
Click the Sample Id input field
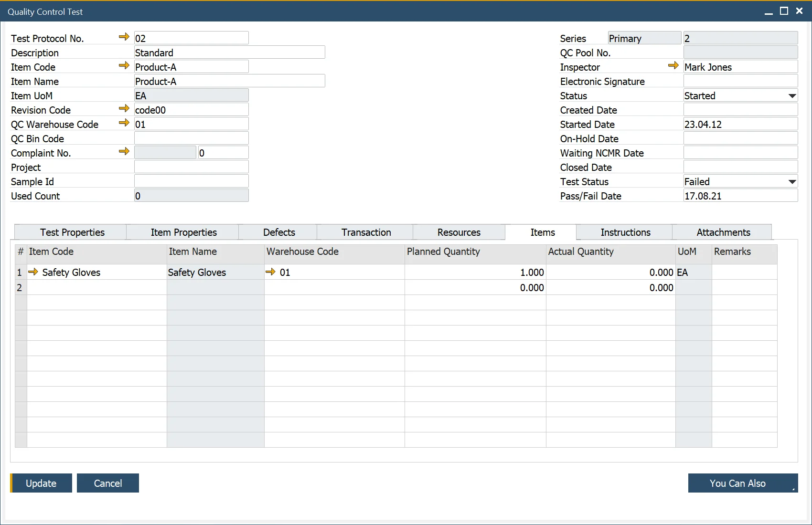(191, 181)
